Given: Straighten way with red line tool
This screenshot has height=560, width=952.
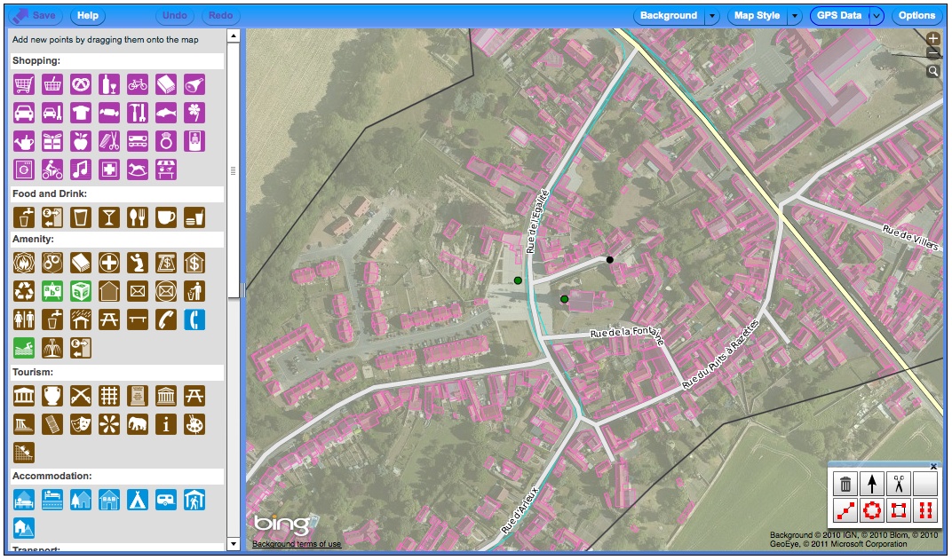Looking at the screenshot, I should click(845, 510).
